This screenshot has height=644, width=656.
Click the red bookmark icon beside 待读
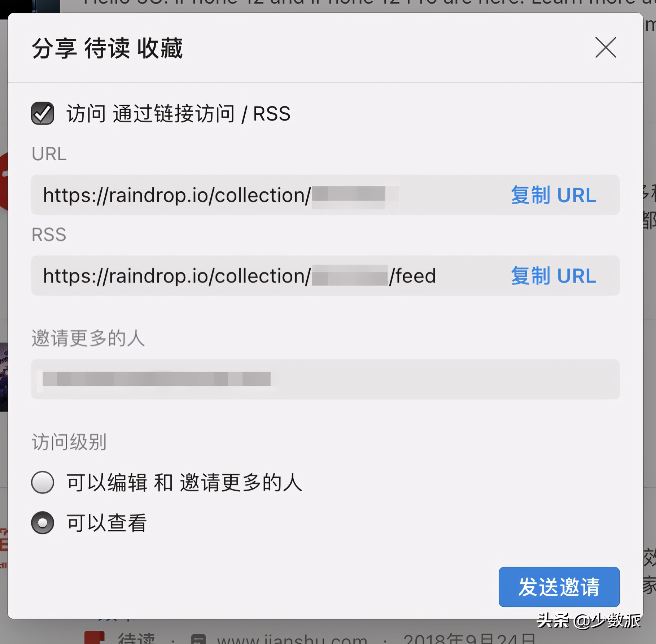[x=95, y=638]
